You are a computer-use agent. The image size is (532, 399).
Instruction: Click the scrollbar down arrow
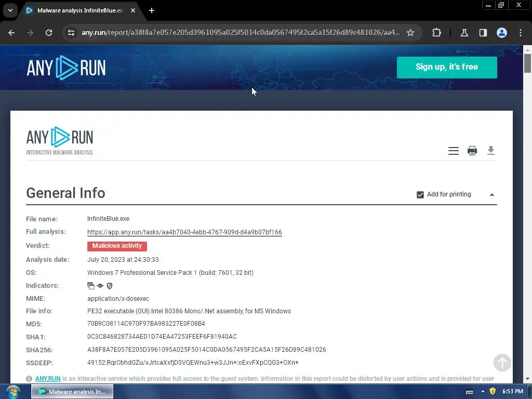pyautogui.click(x=527, y=379)
